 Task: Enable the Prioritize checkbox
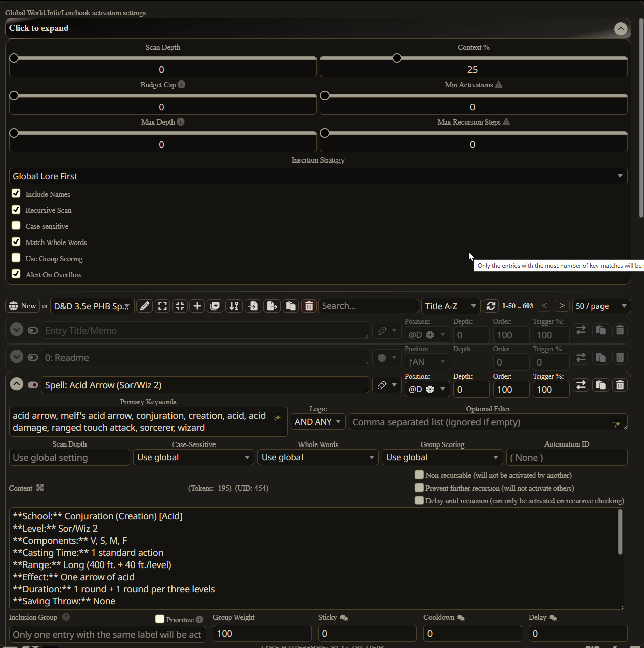160,619
